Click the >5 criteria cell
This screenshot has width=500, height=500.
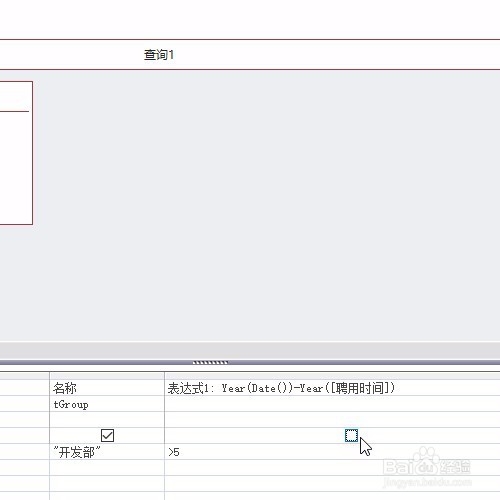[332, 452]
